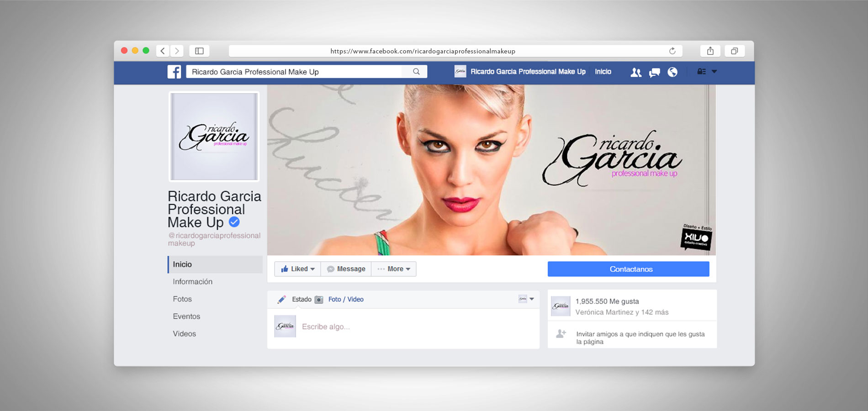868x411 pixels.
Task: Click the Facebook logo icon
Action: (x=174, y=72)
